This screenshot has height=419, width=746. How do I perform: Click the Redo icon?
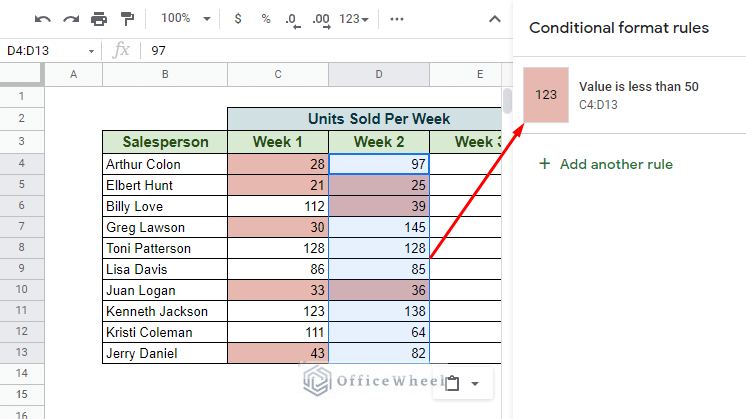70,19
